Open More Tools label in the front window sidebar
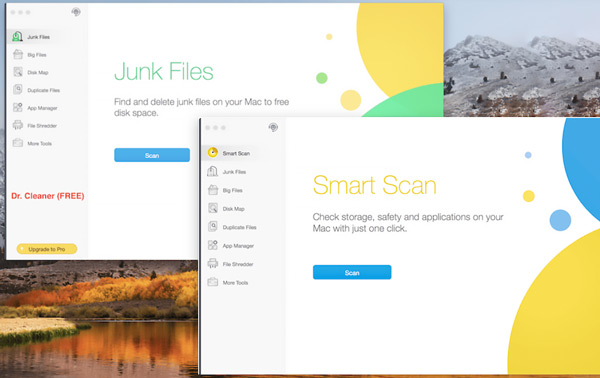The image size is (600, 378). point(235,283)
